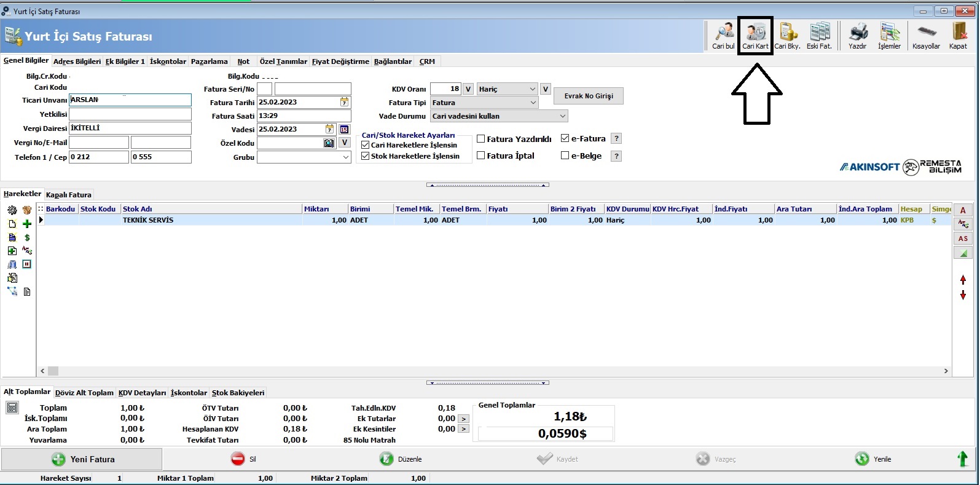Viewport: 980px width, 485px height.
Task: Click the green plus add-row icon
Action: [x=27, y=224]
